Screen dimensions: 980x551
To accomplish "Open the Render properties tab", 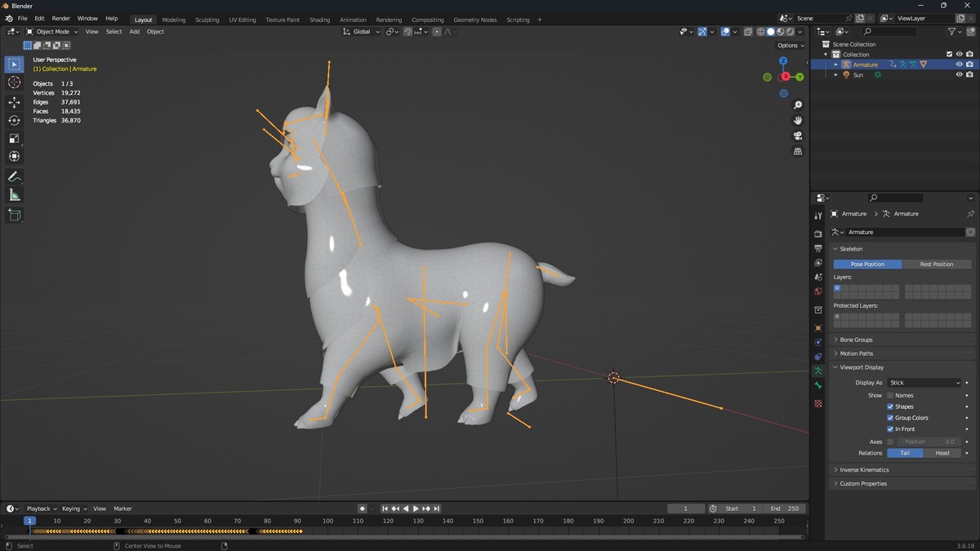I will click(x=818, y=233).
